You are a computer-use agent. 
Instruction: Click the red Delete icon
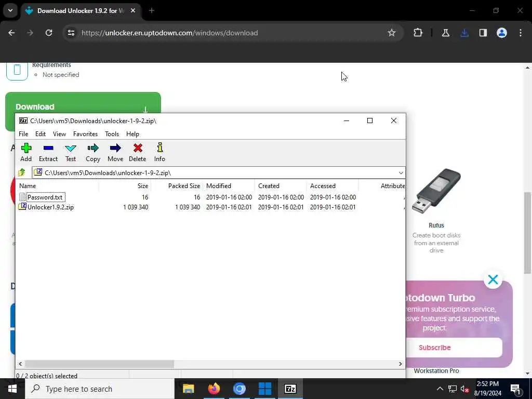[x=137, y=152]
